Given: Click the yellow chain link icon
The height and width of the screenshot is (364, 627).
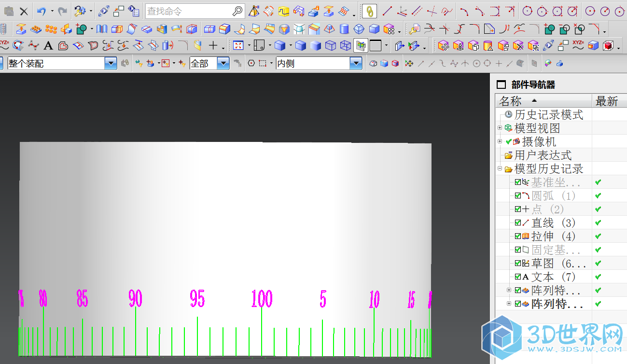Looking at the screenshot, I should point(369,11).
